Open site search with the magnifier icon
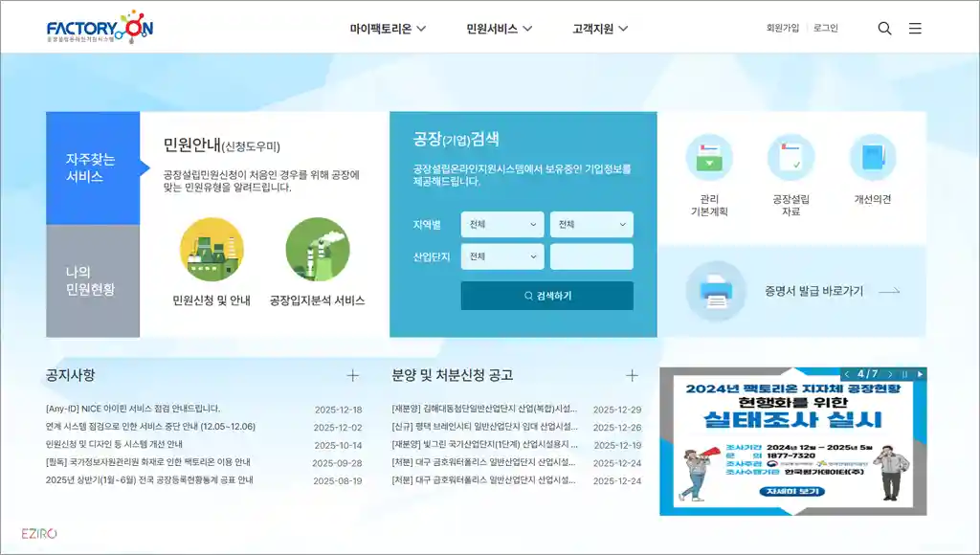Image resolution: width=980 pixels, height=555 pixels. pos(884,28)
